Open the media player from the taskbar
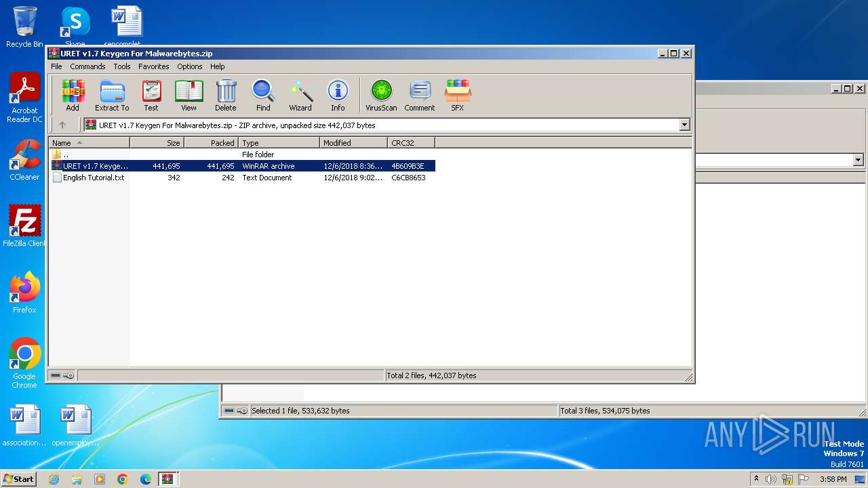 pyautogui.click(x=100, y=479)
